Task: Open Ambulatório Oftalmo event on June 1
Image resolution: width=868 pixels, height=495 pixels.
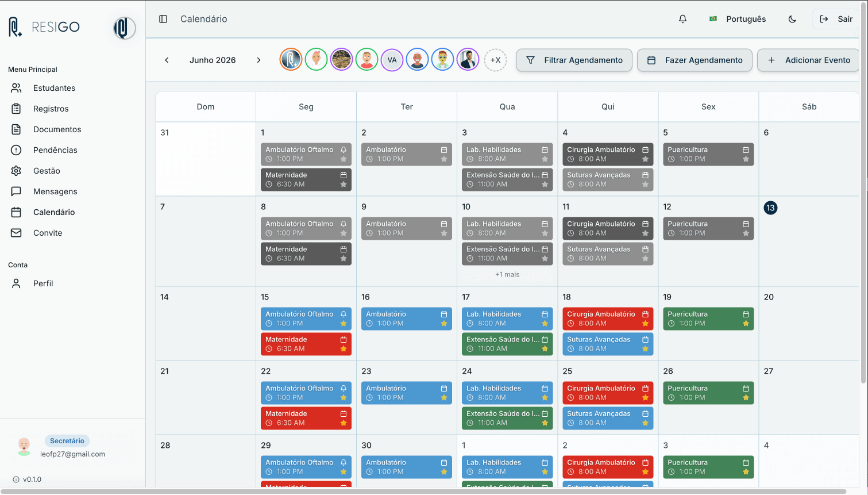Action: (x=306, y=154)
